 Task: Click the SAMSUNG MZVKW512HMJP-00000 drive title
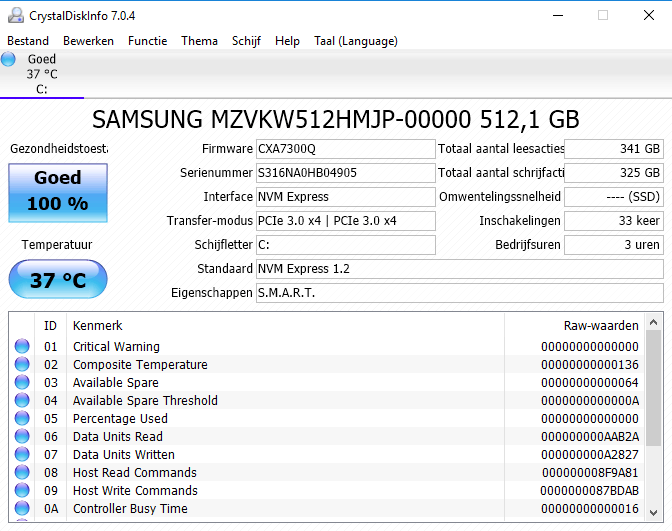coord(336,119)
